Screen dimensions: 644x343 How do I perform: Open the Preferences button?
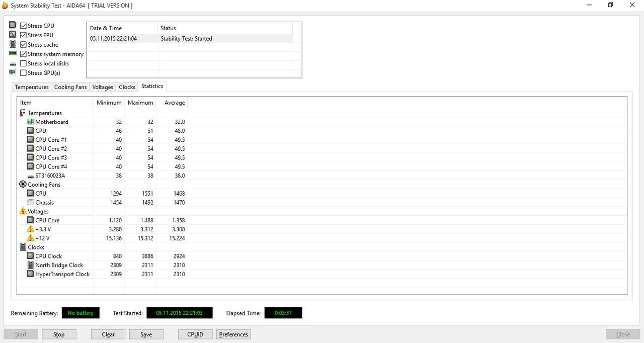point(233,334)
